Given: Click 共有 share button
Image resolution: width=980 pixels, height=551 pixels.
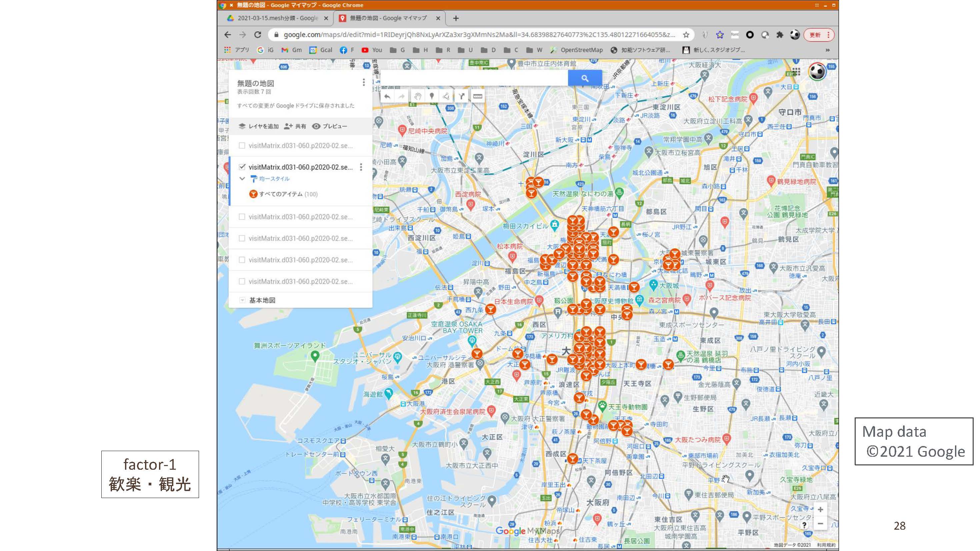Looking at the screenshot, I should click(x=295, y=126).
